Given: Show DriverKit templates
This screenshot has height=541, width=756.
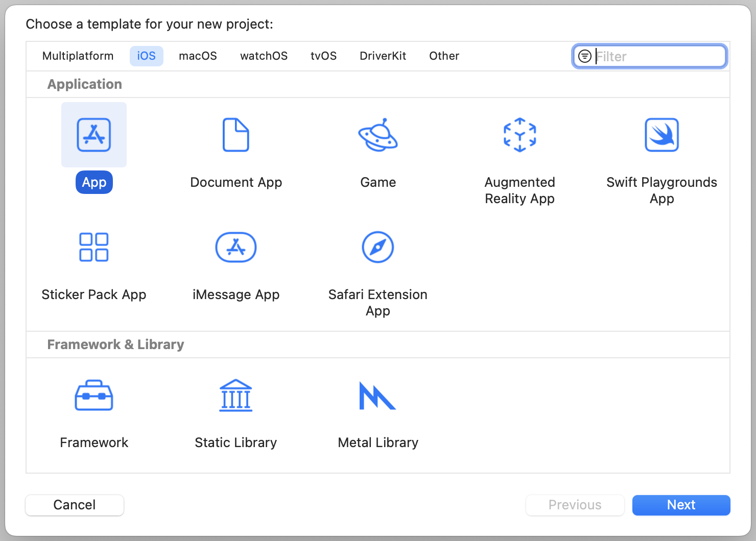Looking at the screenshot, I should click(383, 56).
